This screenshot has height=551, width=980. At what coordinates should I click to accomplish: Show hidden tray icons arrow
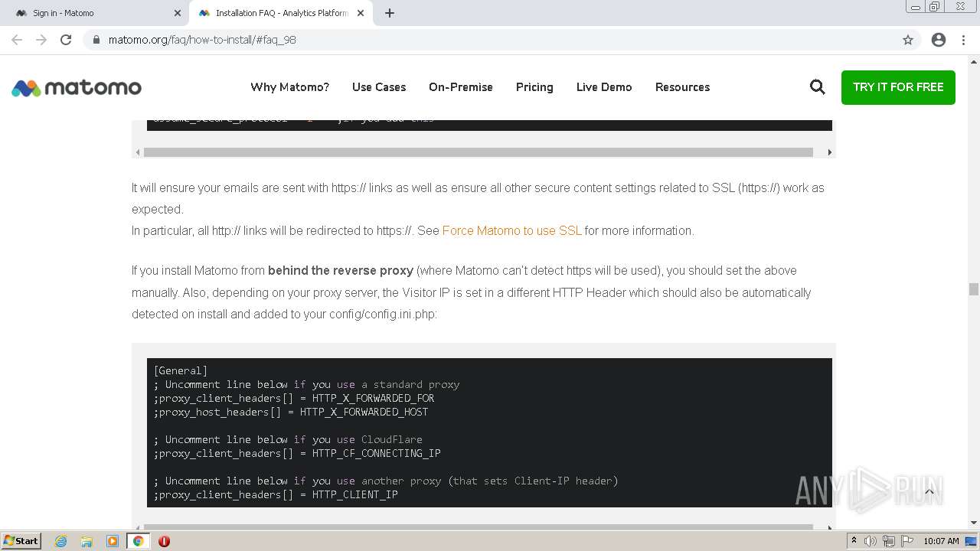tap(854, 541)
